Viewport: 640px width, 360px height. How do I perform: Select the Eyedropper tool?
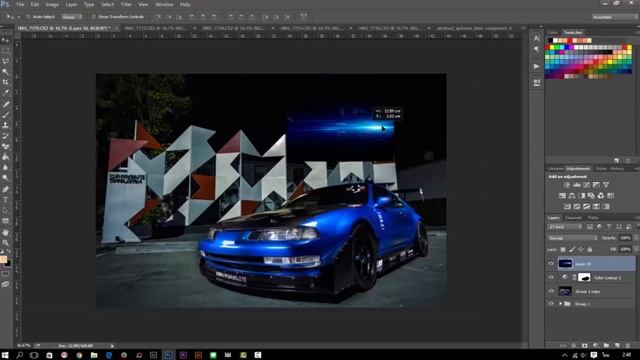point(5,93)
